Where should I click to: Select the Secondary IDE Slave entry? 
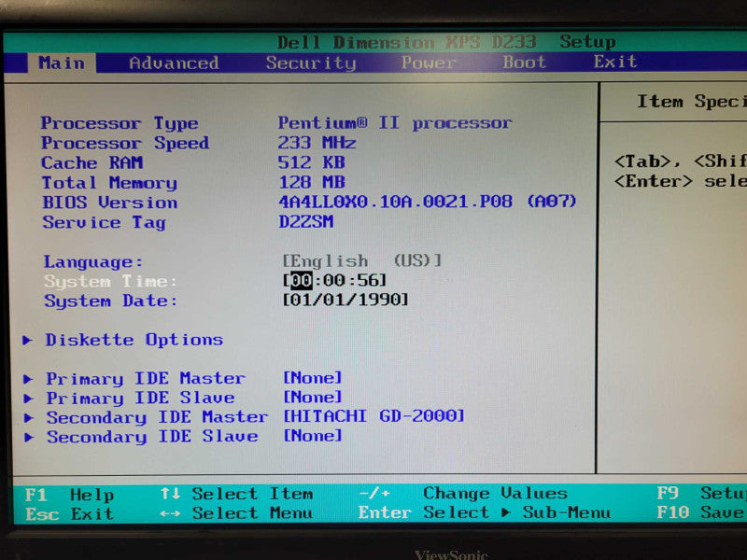(x=152, y=437)
